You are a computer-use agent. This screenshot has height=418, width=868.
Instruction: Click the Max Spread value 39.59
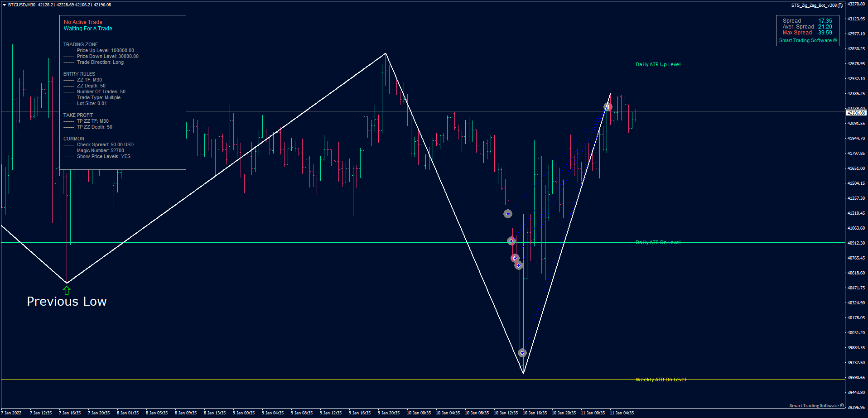click(825, 33)
